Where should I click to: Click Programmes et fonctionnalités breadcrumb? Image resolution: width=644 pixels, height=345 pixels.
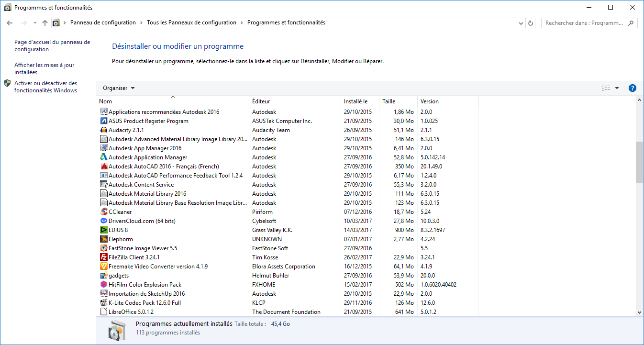[286, 22]
